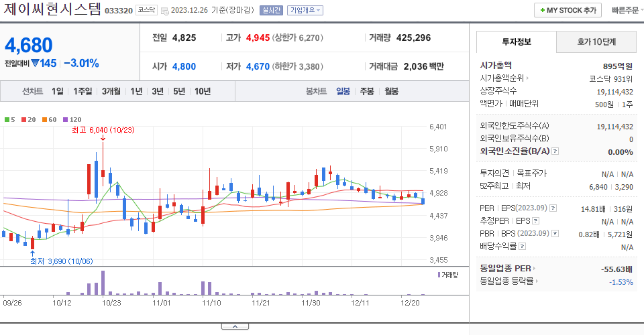Open the 동일업종 PER link
Viewport: 644px width, 335px height.
tap(506, 269)
